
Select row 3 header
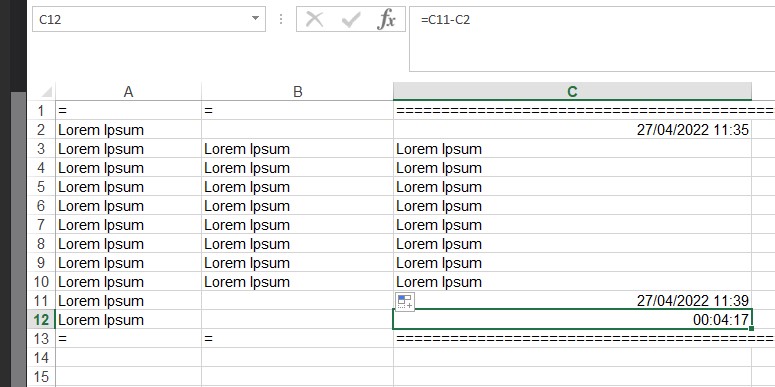[41, 149]
